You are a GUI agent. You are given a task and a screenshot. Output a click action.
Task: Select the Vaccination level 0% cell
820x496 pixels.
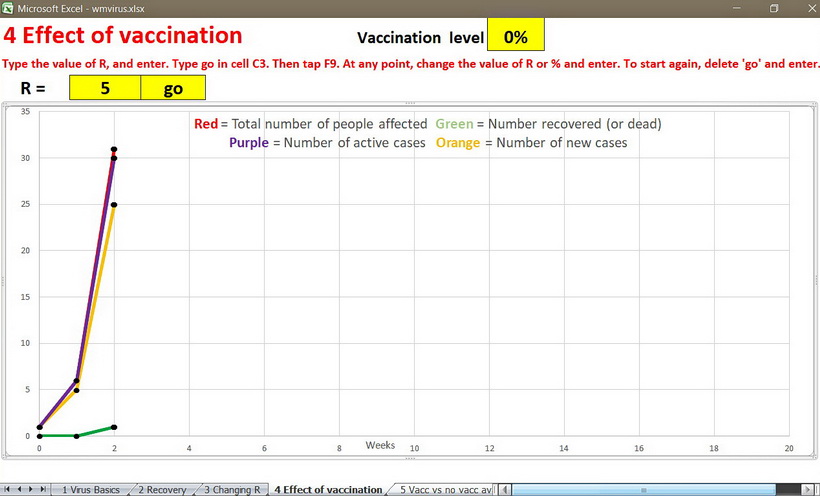(515, 37)
